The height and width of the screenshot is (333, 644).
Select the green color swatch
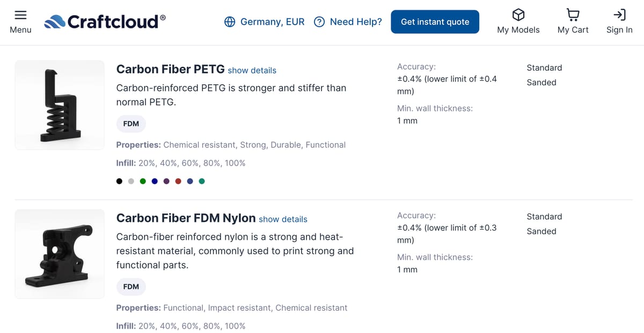pos(143,181)
